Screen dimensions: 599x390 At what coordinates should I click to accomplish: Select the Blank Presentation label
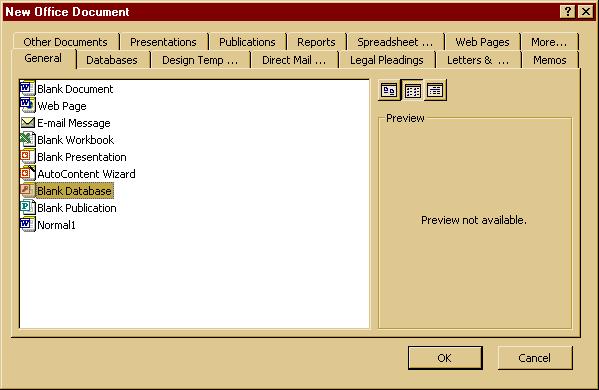point(82,157)
